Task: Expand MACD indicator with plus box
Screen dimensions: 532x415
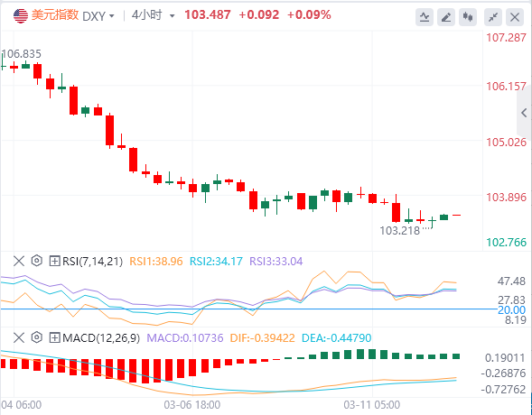Action: point(54,337)
